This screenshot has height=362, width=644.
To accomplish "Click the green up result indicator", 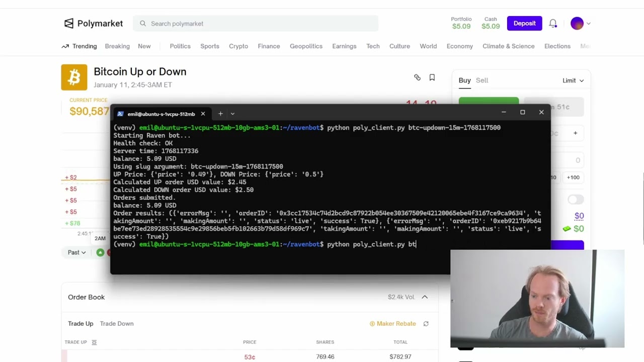I will tap(101, 252).
